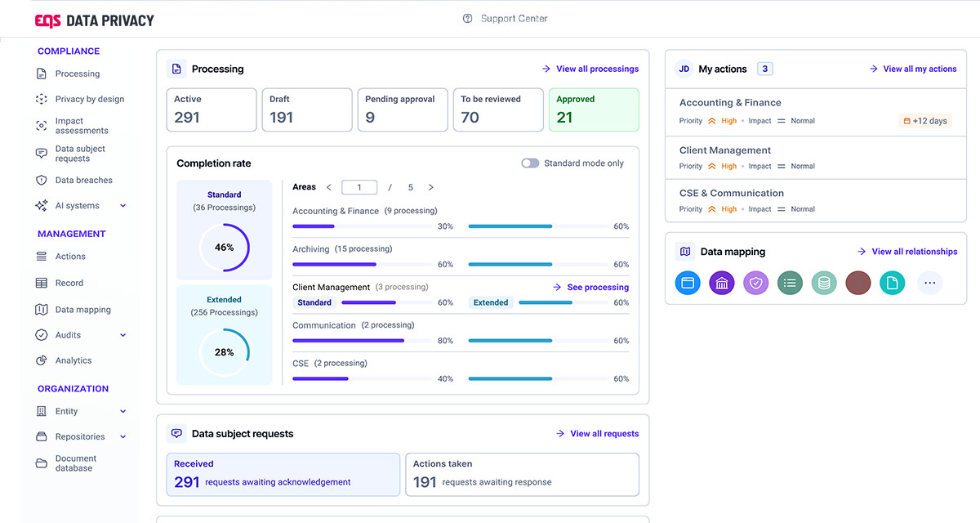This screenshot has height=523, width=980.
Task: Open the document icon in Data mapping
Action: coord(893,284)
